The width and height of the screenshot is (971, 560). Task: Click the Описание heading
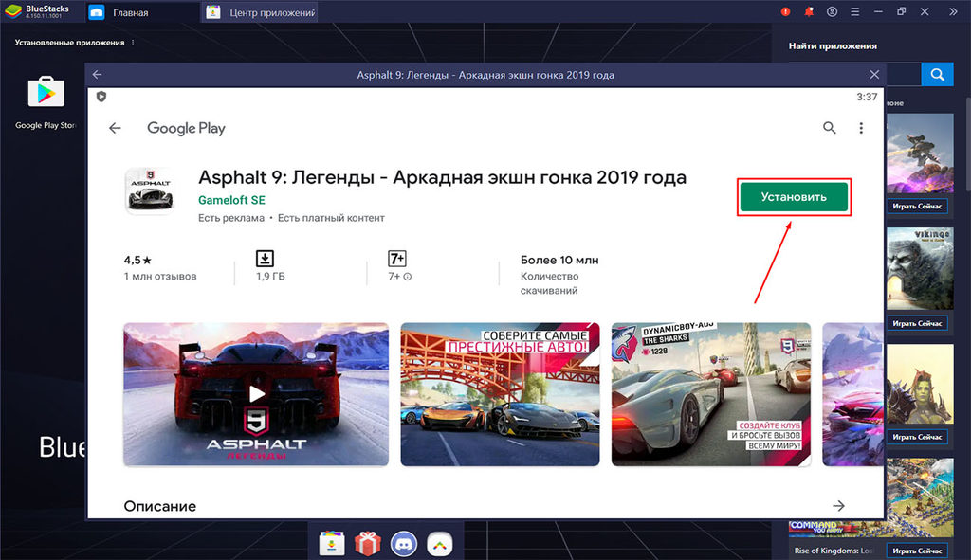coord(159,506)
